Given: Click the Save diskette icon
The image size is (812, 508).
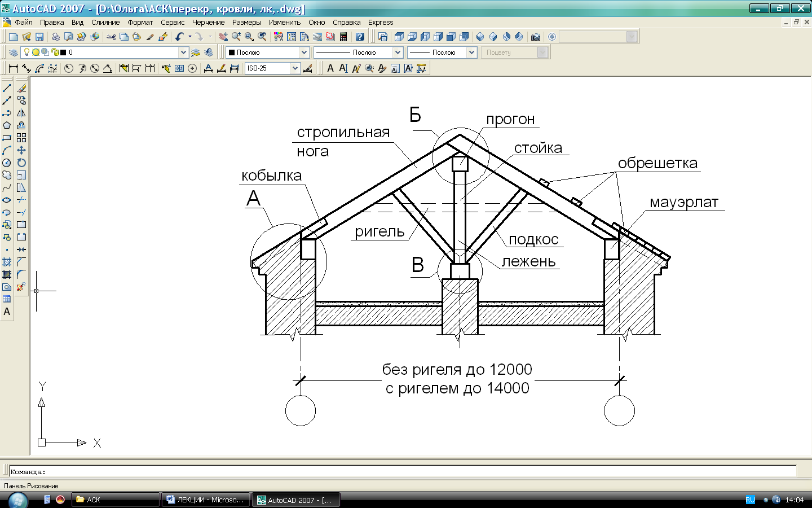Looking at the screenshot, I should [x=39, y=37].
